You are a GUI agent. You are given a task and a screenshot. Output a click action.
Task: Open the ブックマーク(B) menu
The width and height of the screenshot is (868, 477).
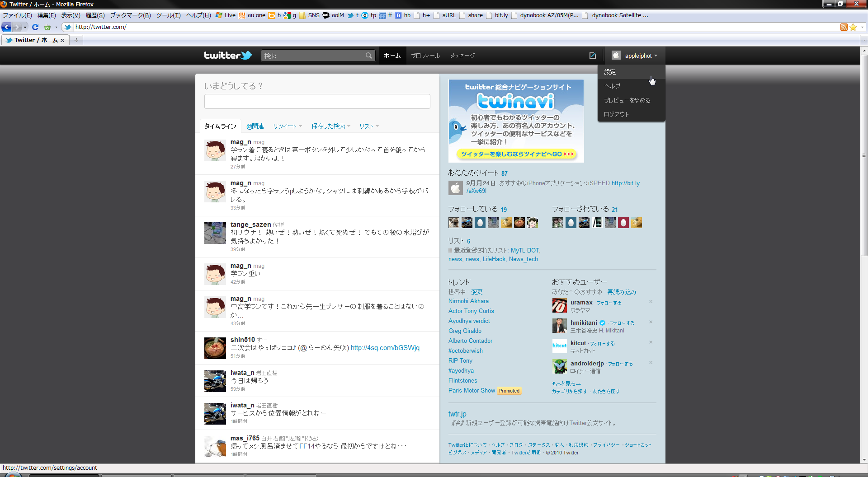click(130, 15)
